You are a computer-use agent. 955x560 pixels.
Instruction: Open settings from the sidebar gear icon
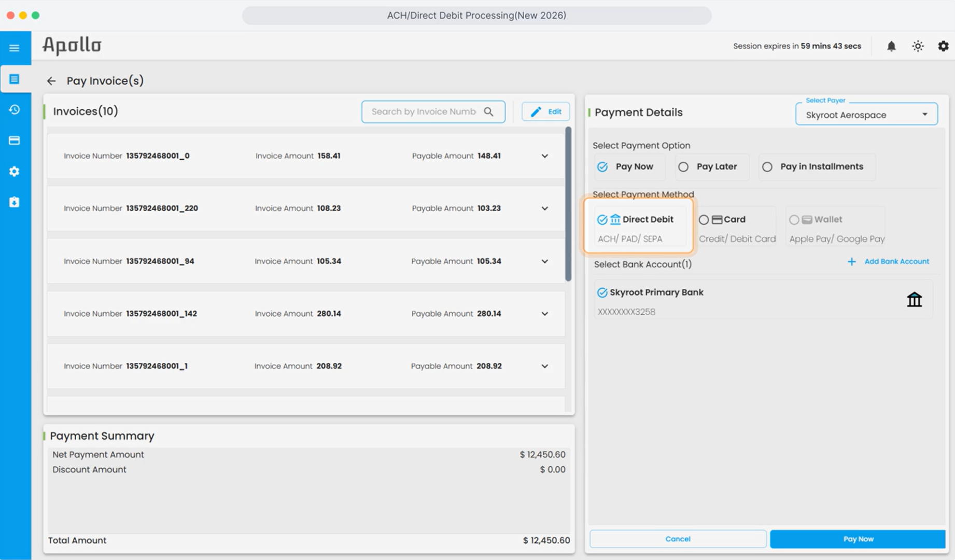coord(15,171)
